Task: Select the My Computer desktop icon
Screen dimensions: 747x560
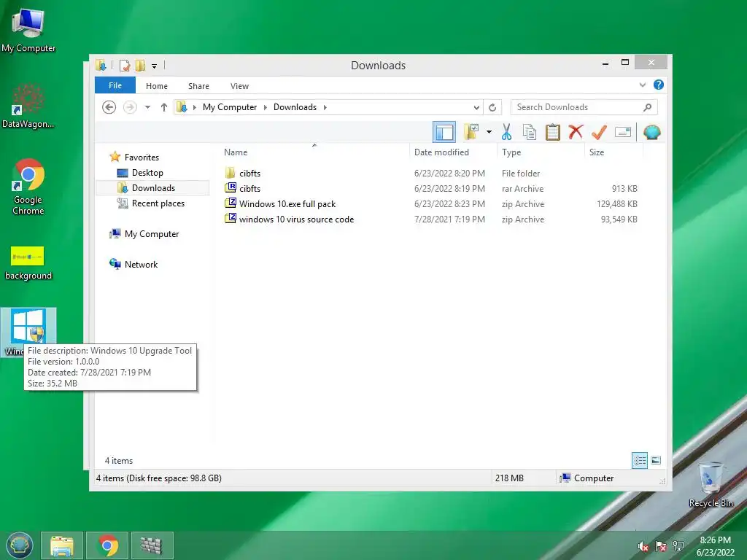Action: (x=28, y=31)
